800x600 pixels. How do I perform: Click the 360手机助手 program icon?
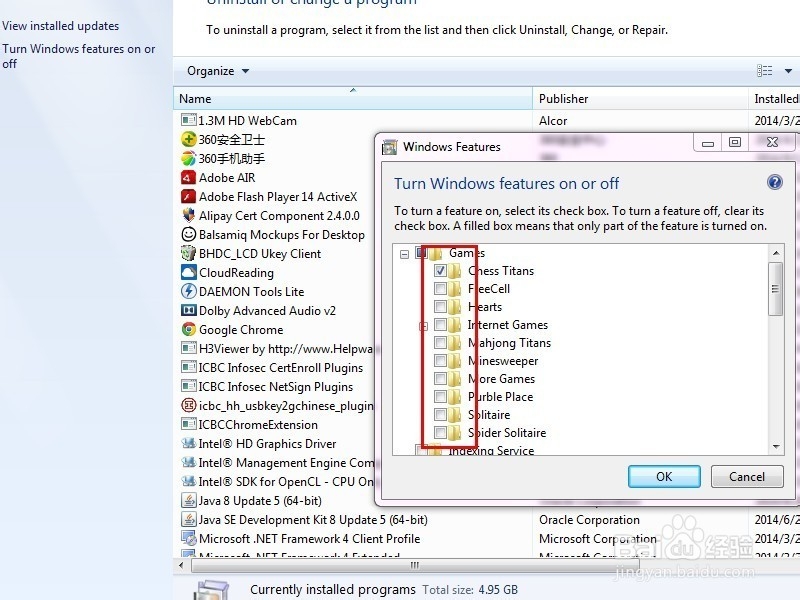189,158
